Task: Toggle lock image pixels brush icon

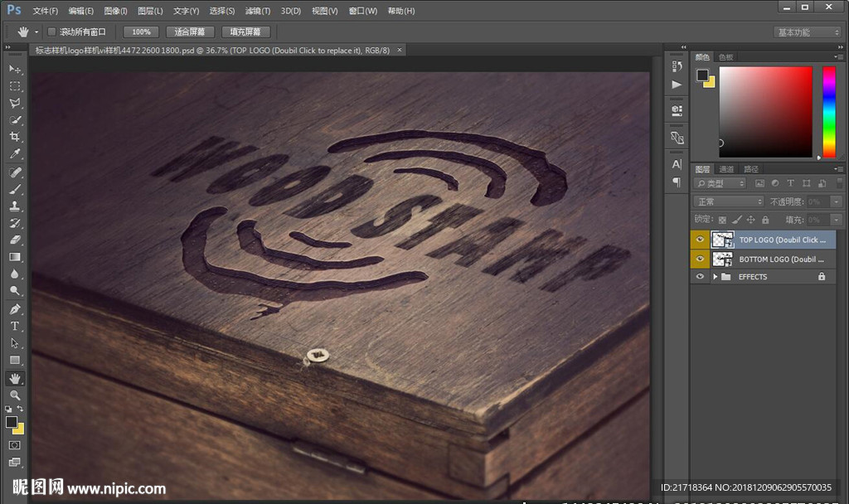Action: (x=736, y=220)
